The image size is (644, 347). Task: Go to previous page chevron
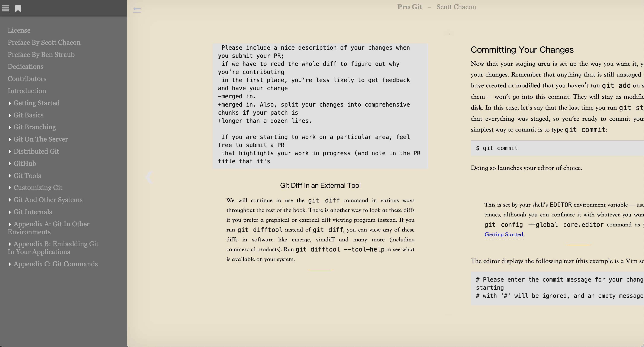[x=149, y=178]
